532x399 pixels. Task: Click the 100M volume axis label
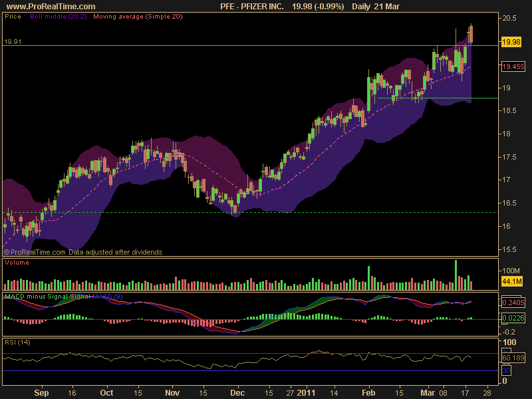[x=511, y=271]
